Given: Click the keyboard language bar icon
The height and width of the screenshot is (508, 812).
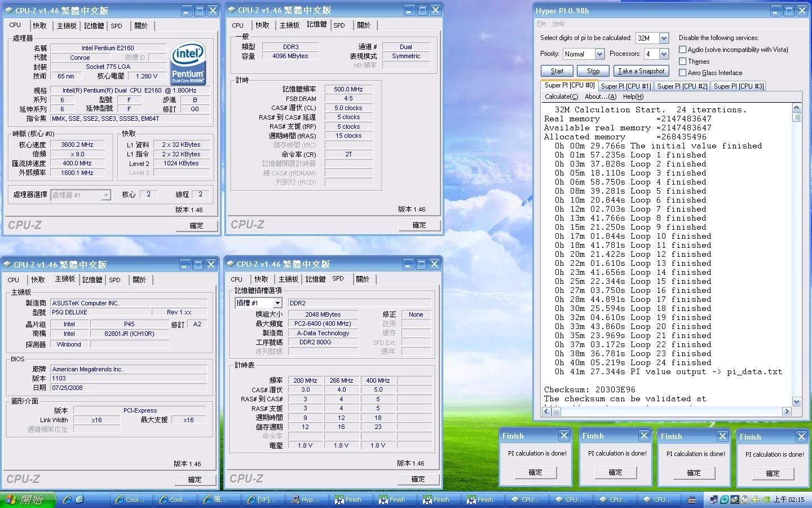Looking at the screenshot, I should (692, 500).
